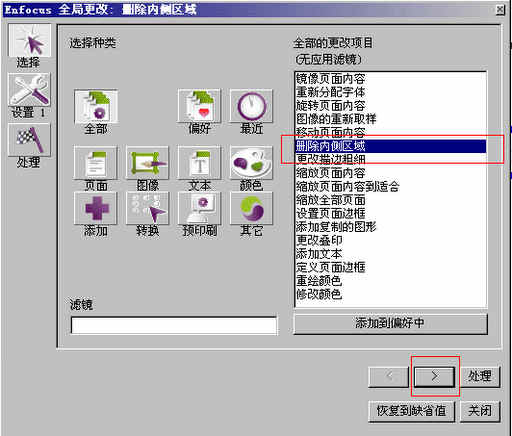The height and width of the screenshot is (436, 512).
Task: Pick the 文本 text category icon
Action: (199, 163)
